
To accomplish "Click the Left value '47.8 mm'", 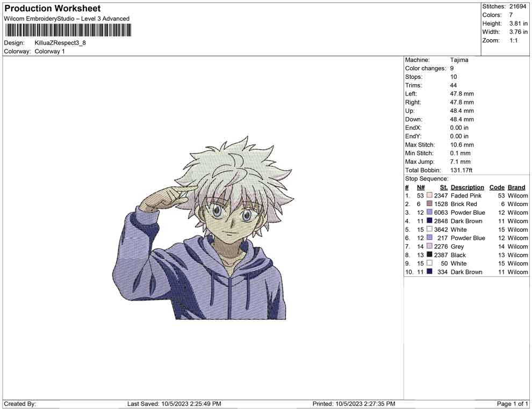I will click(x=462, y=94).
